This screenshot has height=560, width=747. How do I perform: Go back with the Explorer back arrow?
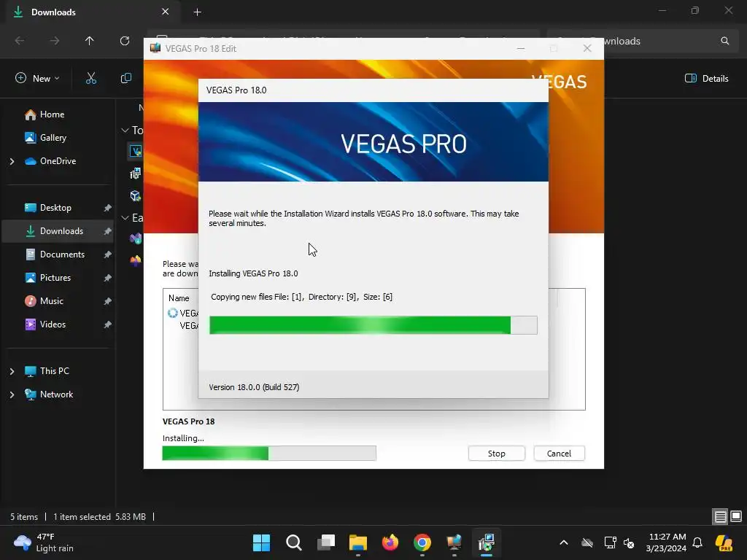[20, 41]
